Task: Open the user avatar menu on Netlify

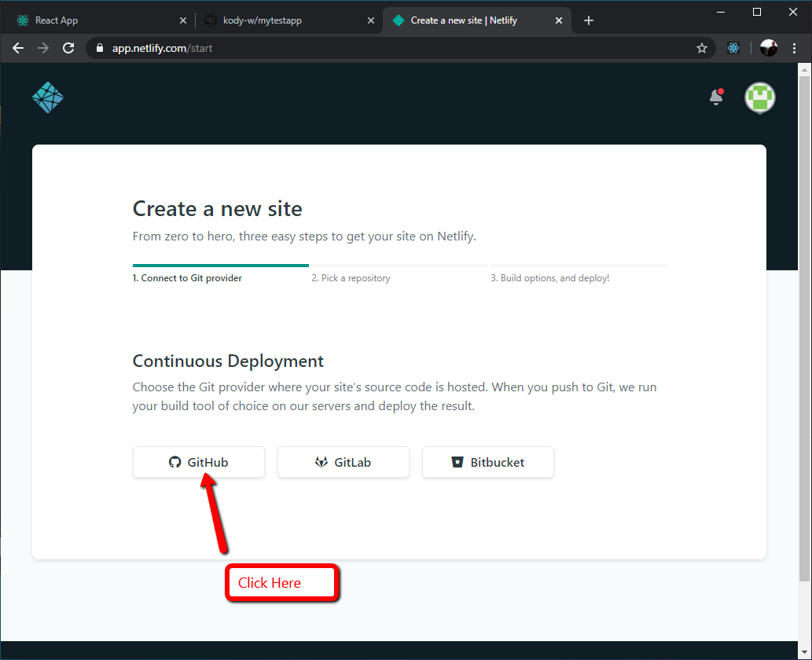Action: 759,97
